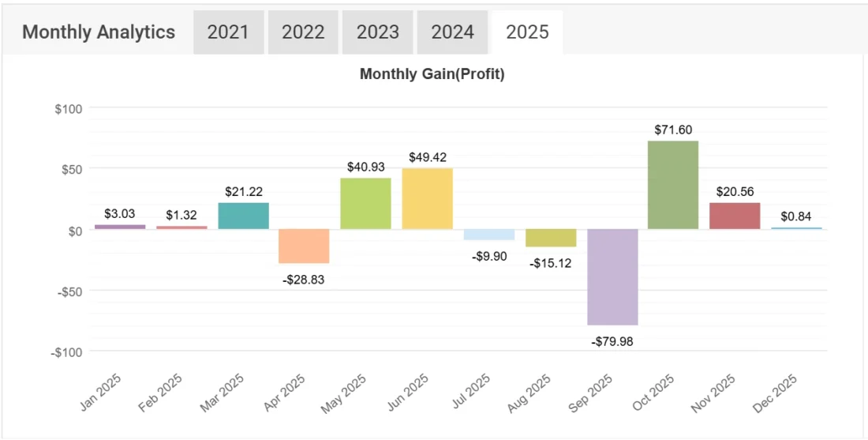
Task: Open the 2022 yearly tab
Action: [x=303, y=32]
